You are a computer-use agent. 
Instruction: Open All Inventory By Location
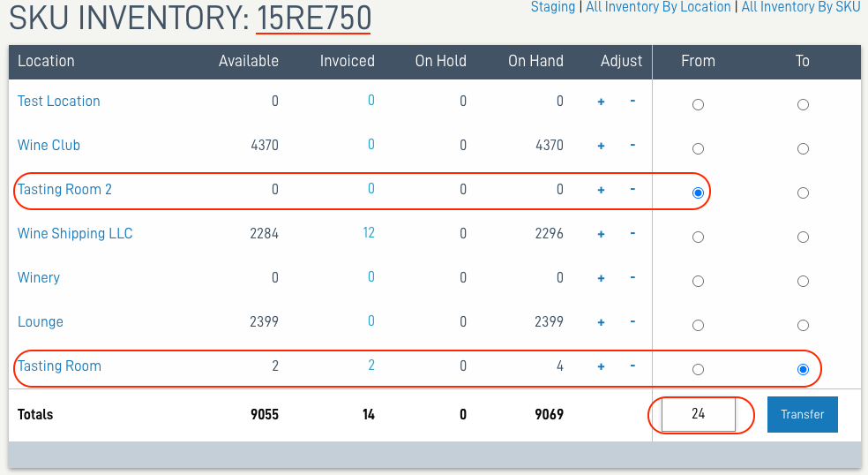[658, 7]
